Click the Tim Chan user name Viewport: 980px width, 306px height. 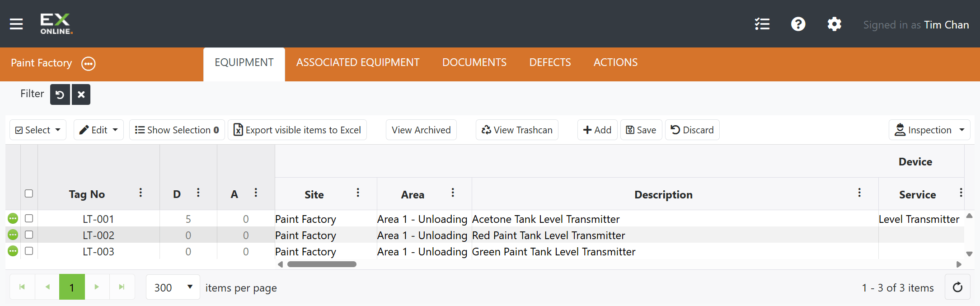pos(947,25)
